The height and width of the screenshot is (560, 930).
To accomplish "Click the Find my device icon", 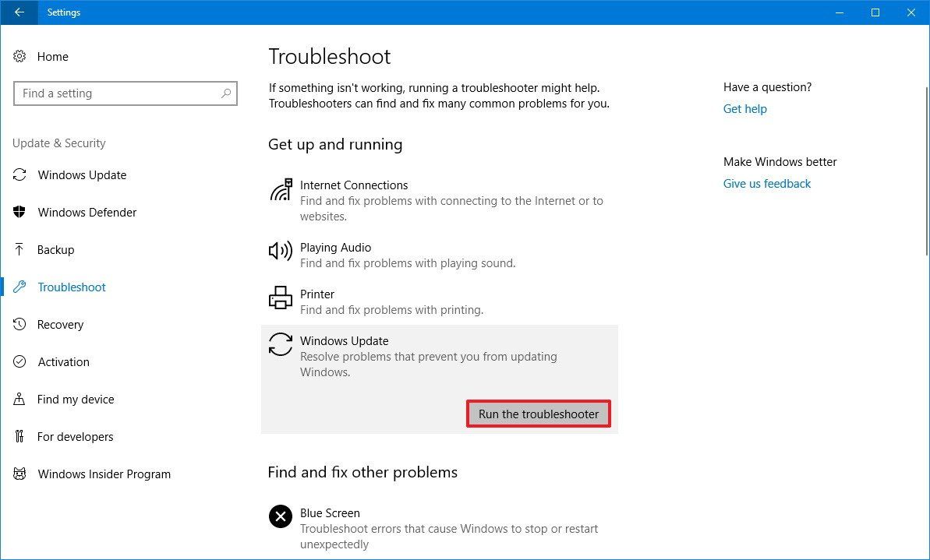I will (x=19, y=399).
